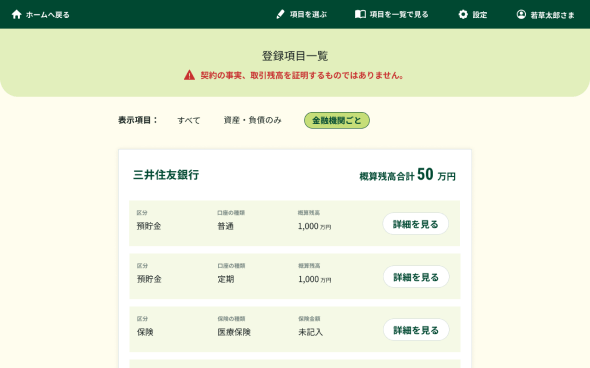This screenshot has height=368, width=590.
Task: Click the 普通 account type text
Action: pos(225,226)
